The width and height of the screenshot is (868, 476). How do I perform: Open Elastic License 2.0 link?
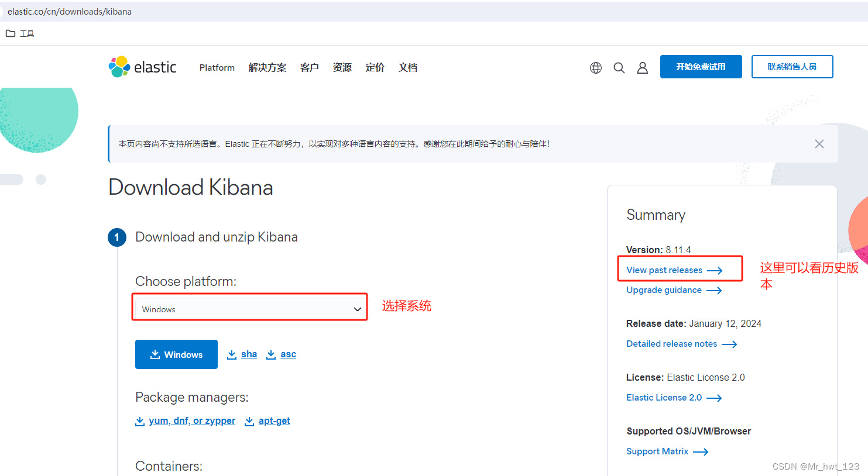click(674, 398)
